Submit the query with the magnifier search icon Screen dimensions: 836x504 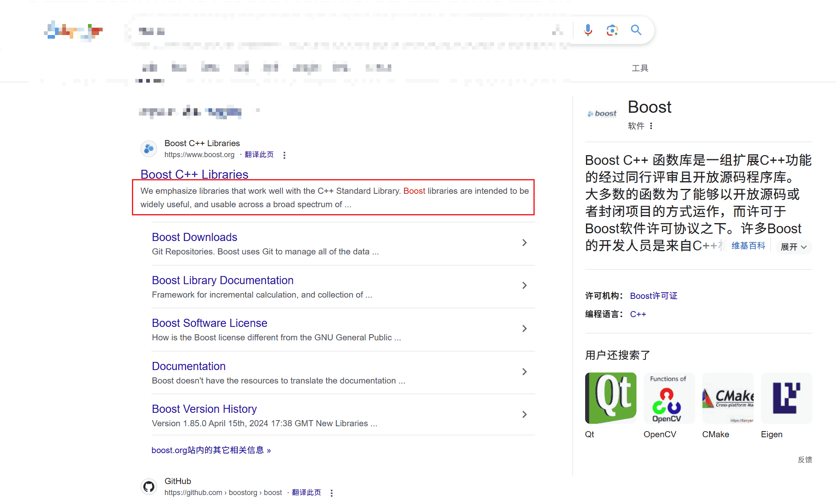point(636,30)
